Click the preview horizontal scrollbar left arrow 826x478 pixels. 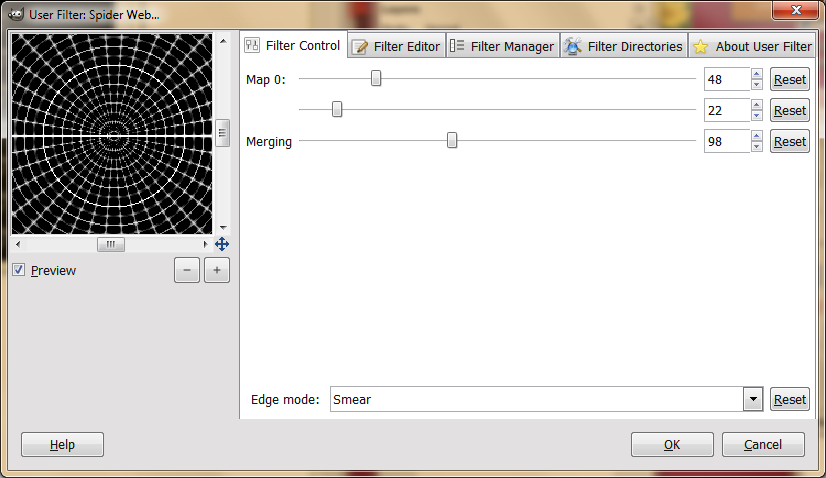[x=18, y=245]
